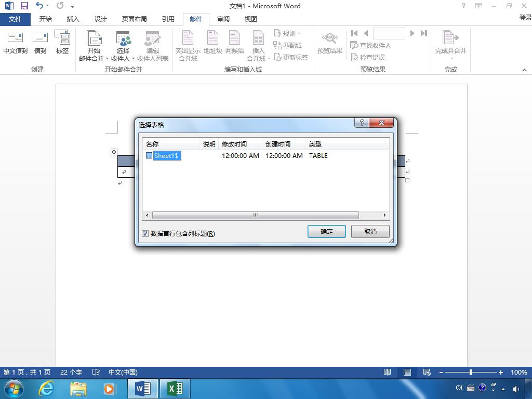532x399 pixels.
Task: Switch to the Design (设计) tab
Action: [100, 19]
